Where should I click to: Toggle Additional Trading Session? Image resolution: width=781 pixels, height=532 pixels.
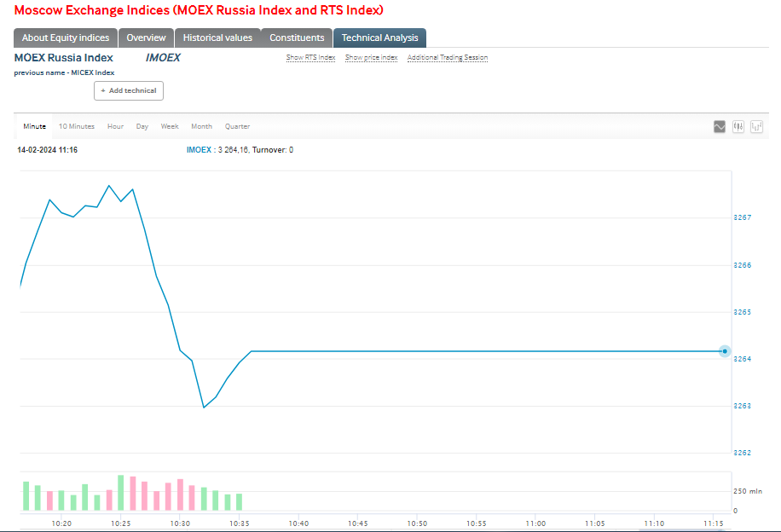click(x=448, y=58)
